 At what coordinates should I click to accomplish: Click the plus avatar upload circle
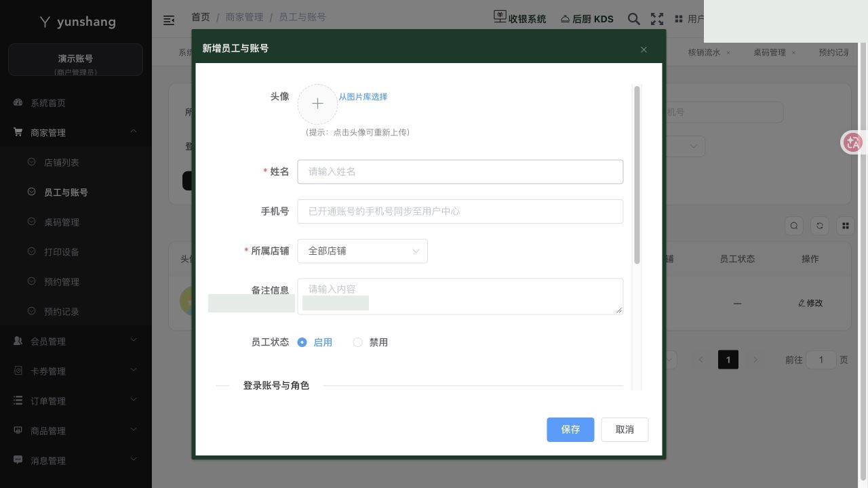(317, 104)
